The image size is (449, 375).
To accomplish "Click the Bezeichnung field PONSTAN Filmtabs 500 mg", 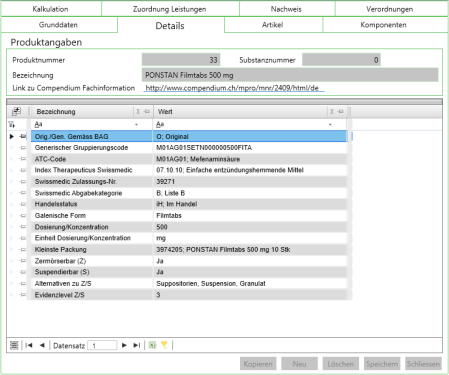I will (290, 75).
